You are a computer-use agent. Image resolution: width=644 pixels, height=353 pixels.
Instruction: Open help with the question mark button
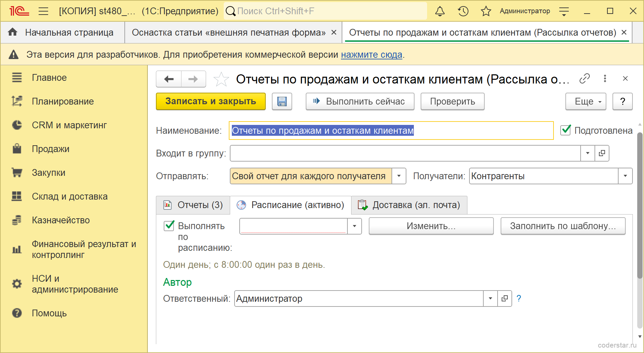(623, 101)
